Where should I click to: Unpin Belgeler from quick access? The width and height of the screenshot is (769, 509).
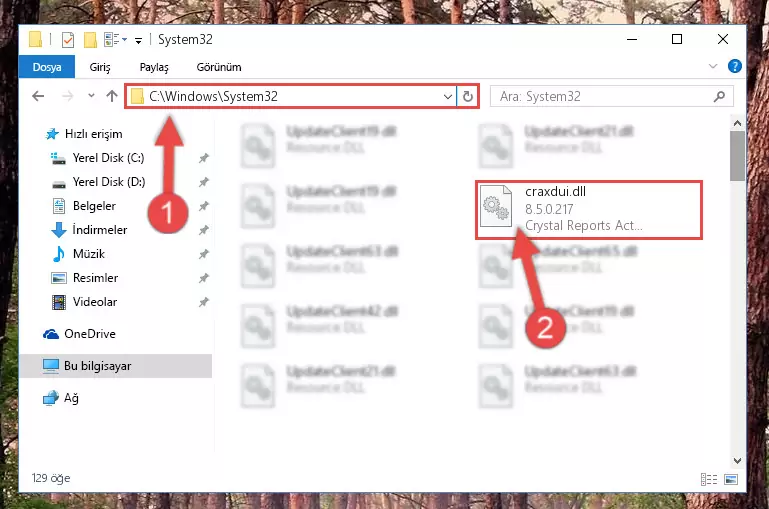click(x=204, y=206)
